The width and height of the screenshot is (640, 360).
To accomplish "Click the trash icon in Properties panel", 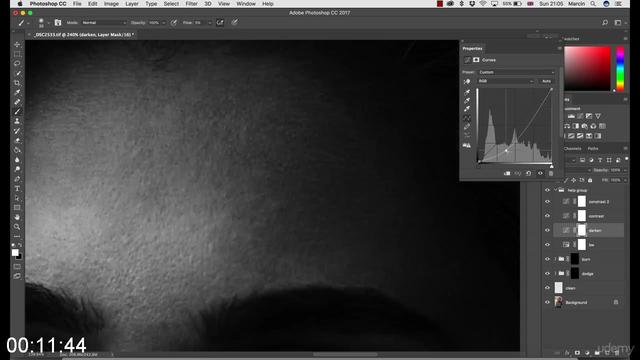I will tap(551, 173).
